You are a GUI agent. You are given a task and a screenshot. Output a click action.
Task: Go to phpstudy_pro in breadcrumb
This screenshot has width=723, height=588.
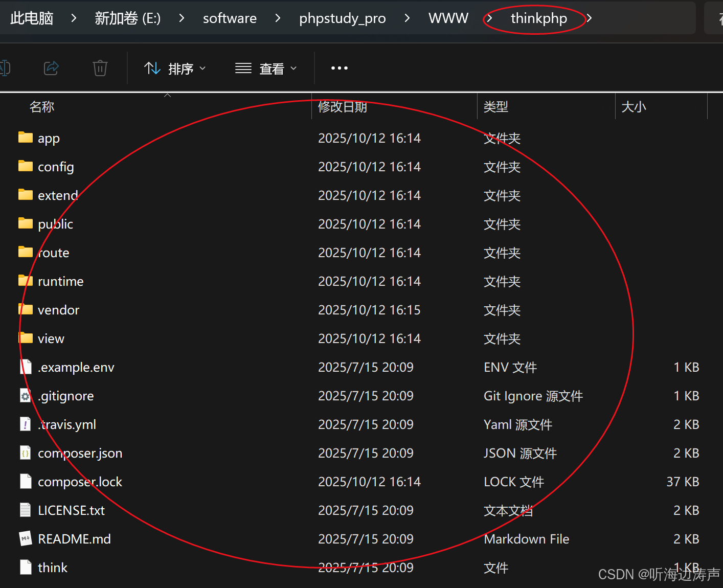click(343, 18)
